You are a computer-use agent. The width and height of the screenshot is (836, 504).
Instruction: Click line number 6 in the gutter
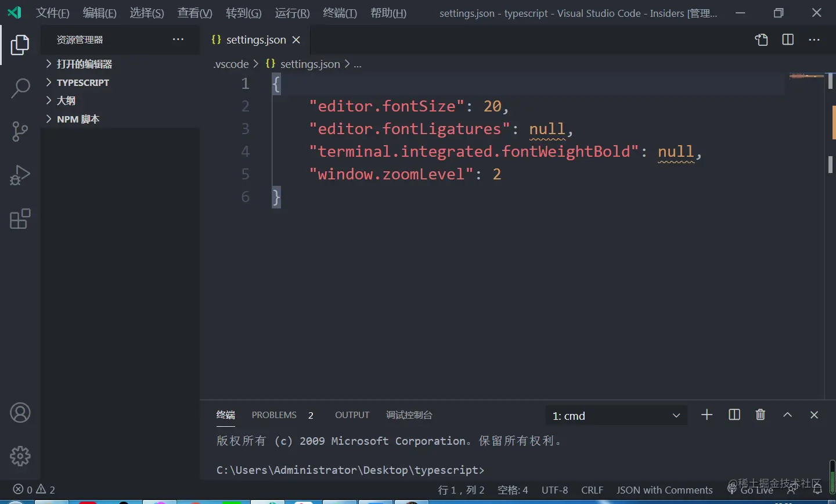(x=246, y=197)
